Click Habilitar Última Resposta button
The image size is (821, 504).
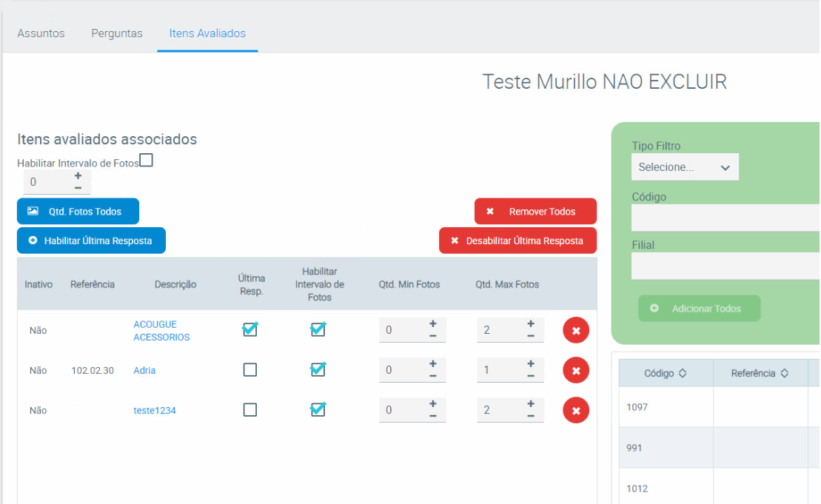[x=91, y=241]
